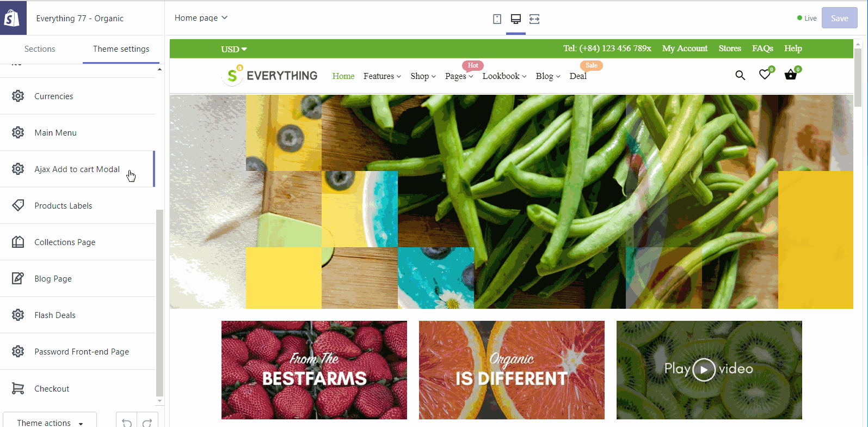The image size is (868, 427).
Task: Open wishlist heart icon
Action: click(765, 75)
